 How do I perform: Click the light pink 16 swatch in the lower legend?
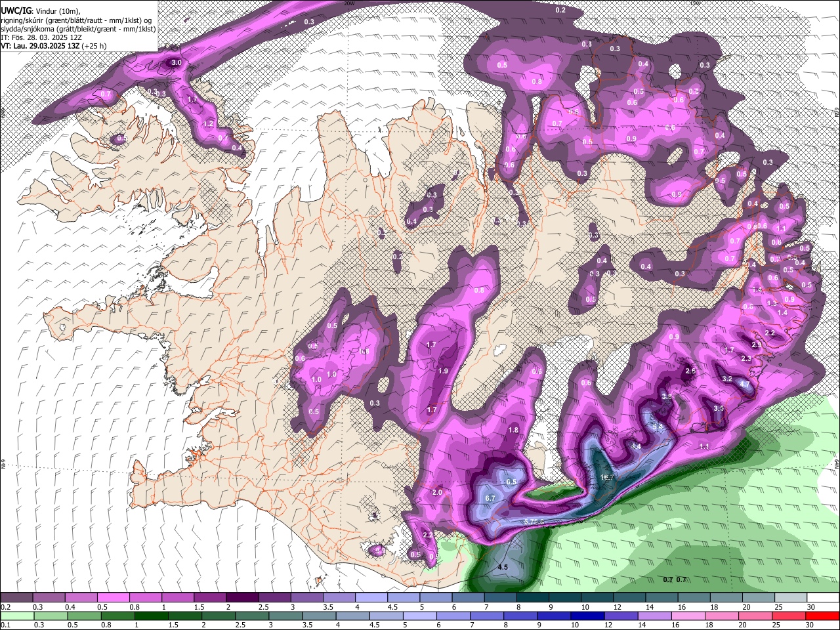688,616
